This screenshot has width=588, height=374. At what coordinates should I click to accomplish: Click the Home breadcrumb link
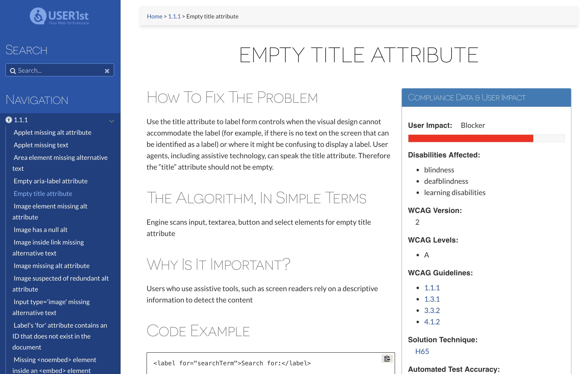(x=155, y=16)
